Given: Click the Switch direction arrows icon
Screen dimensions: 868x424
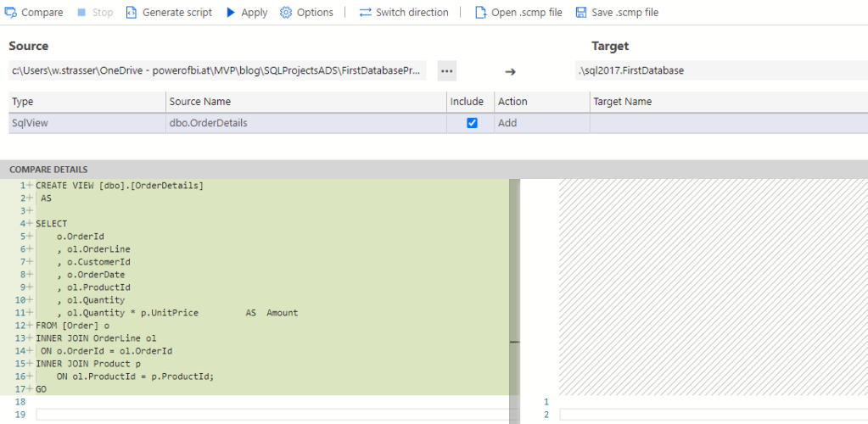Looking at the screenshot, I should (x=365, y=13).
